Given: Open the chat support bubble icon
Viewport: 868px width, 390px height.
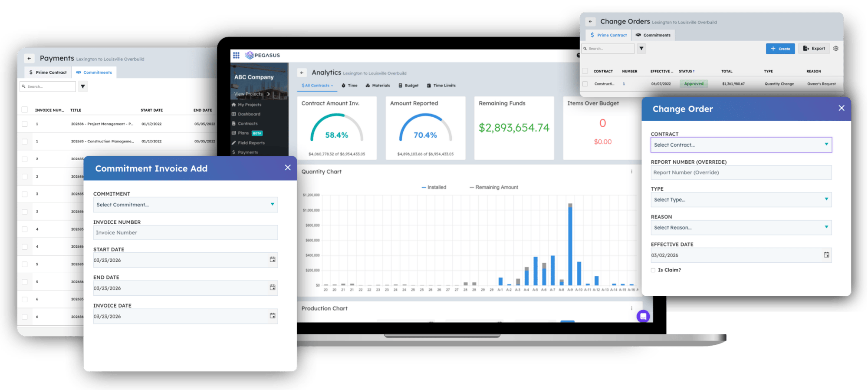Looking at the screenshot, I should 643,316.
